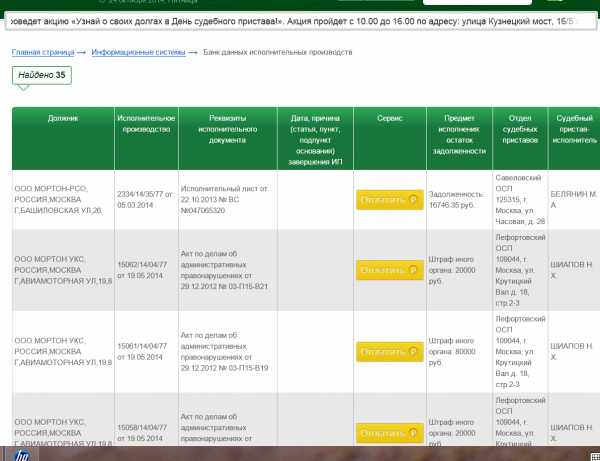The width and height of the screenshot is (600, 461).
Task: Click Оплатить button for ООО МОРТОН-РСО row
Action: point(390,200)
